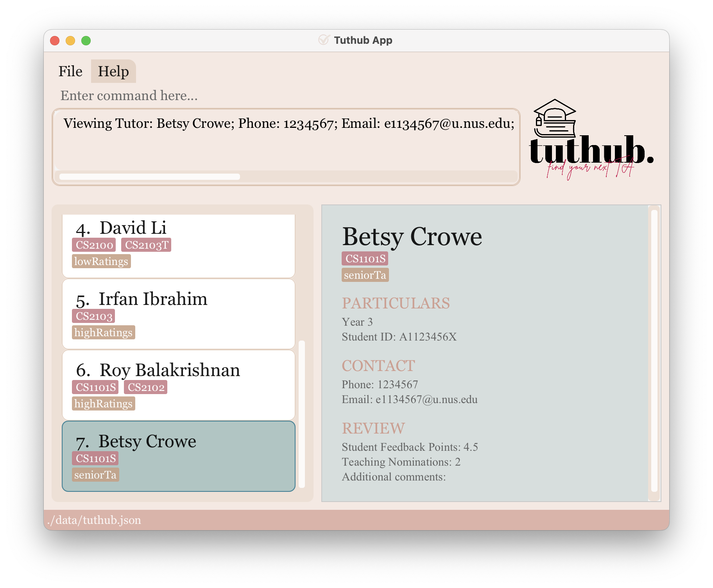Click Roy Balakrishnan's highRatings tag

[104, 403]
